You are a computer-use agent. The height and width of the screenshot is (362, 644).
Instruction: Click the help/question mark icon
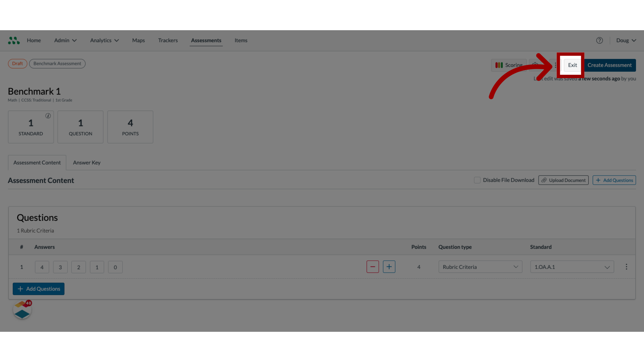599,40
